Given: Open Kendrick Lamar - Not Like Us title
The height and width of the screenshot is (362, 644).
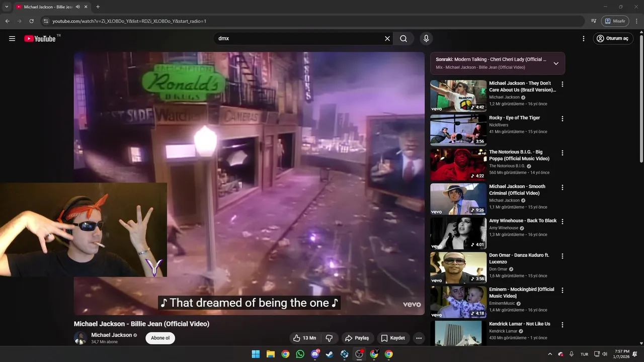Looking at the screenshot, I should pos(520,324).
